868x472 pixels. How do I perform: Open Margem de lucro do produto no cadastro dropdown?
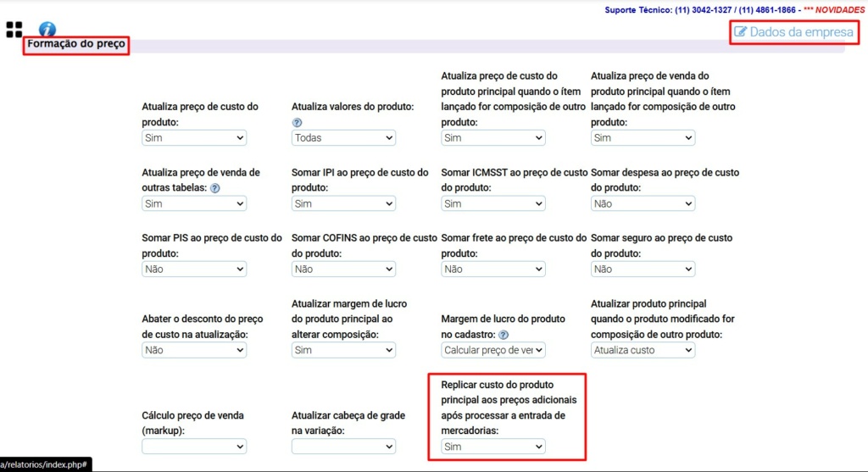492,350
